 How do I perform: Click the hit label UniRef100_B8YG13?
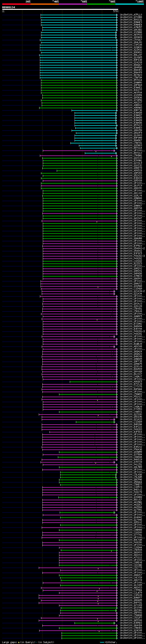[131, 153]
